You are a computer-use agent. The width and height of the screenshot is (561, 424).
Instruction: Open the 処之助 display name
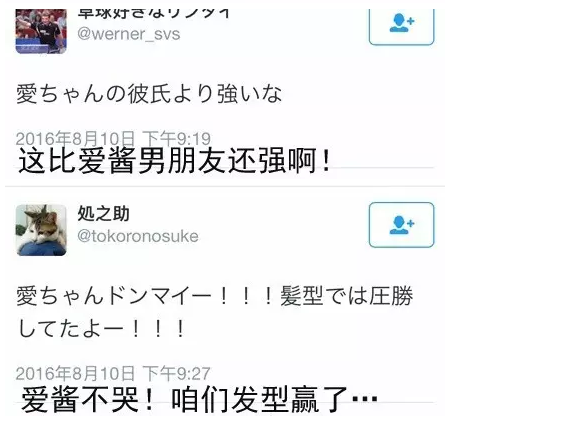click(x=103, y=214)
